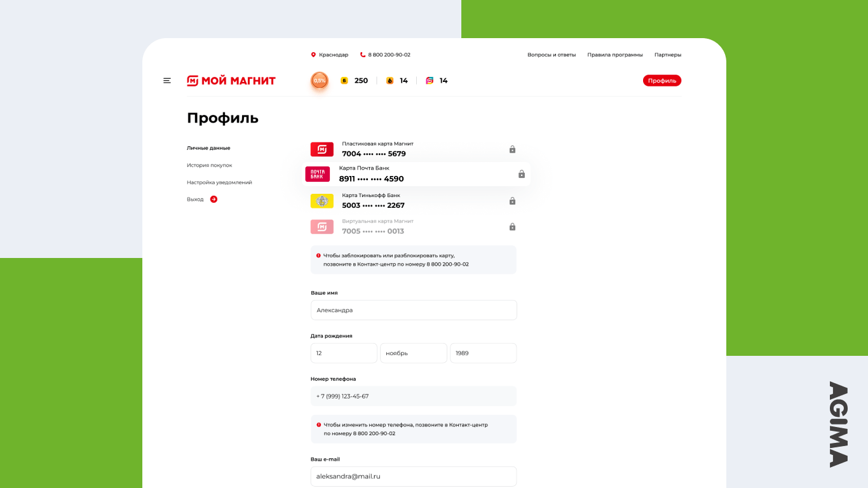Click the e-mail field aleksandra@mail.ru
868x488 pixels.
tap(414, 477)
